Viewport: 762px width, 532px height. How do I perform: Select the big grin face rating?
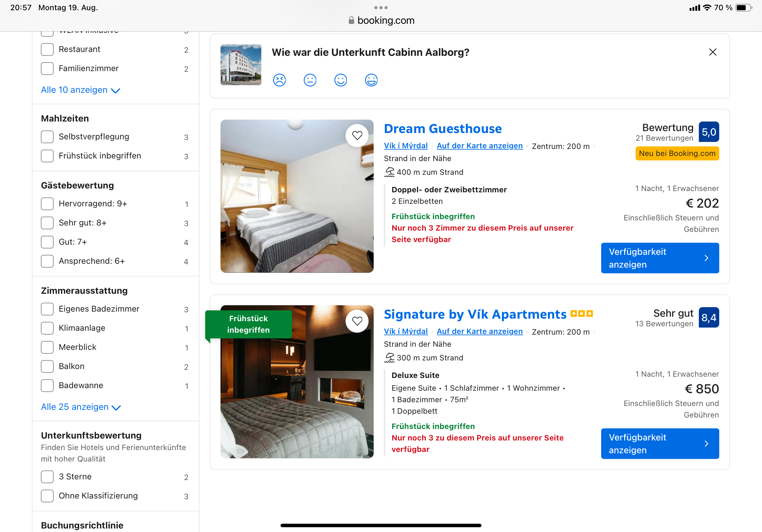371,80
